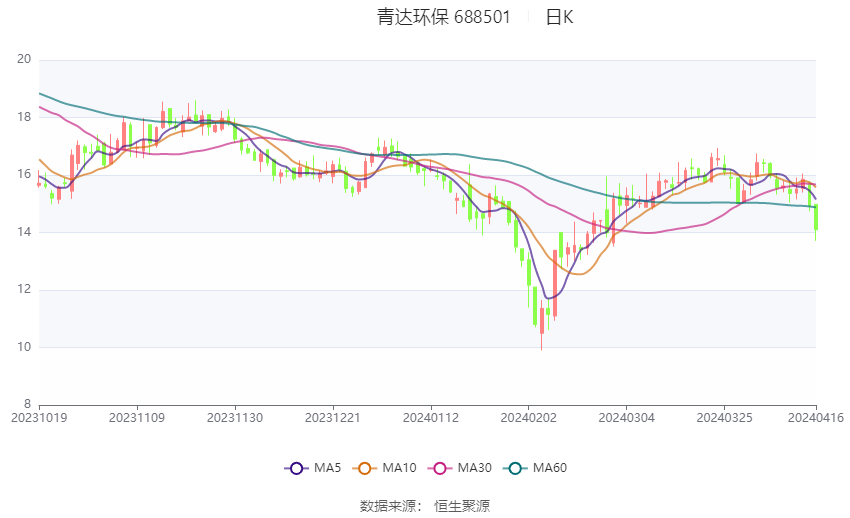Viewport: 850px width, 518px height.
Task: Click the last green candlestick at 20240416
Action: coord(816,217)
